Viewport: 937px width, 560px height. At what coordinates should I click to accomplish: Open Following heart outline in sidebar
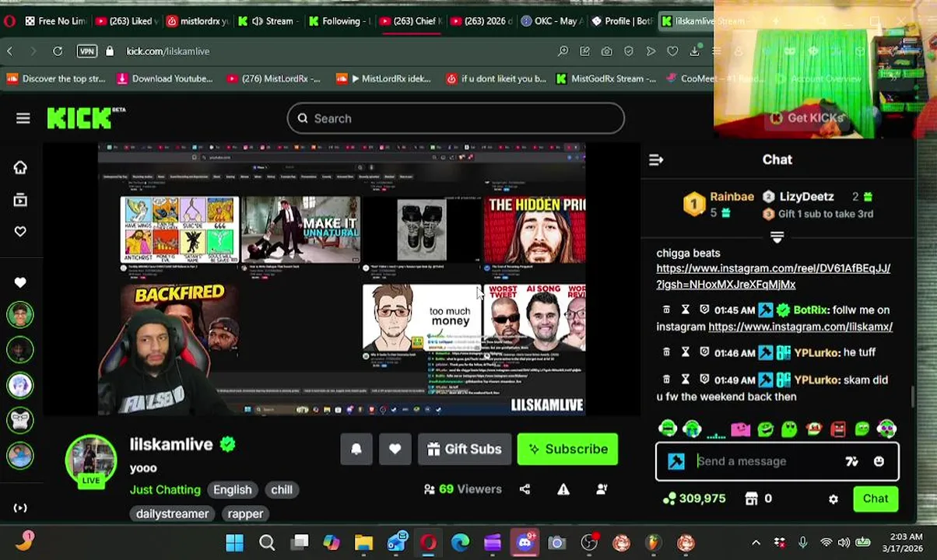pos(20,231)
